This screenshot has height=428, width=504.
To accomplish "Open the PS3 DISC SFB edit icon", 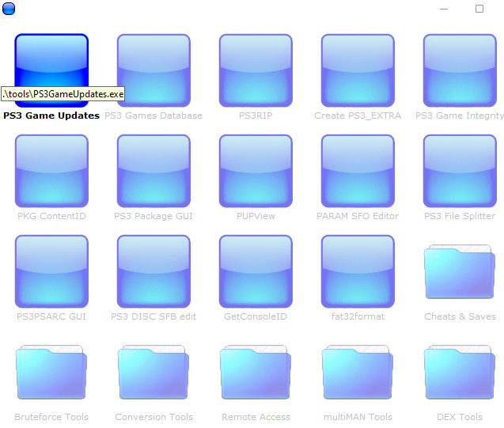I will pyautogui.click(x=153, y=271).
